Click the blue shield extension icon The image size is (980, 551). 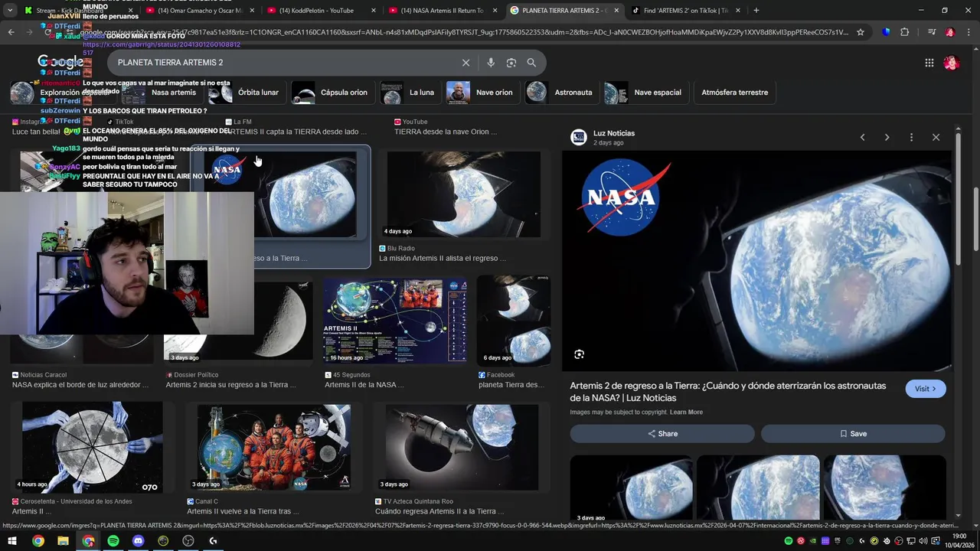[x=886, y=32]
